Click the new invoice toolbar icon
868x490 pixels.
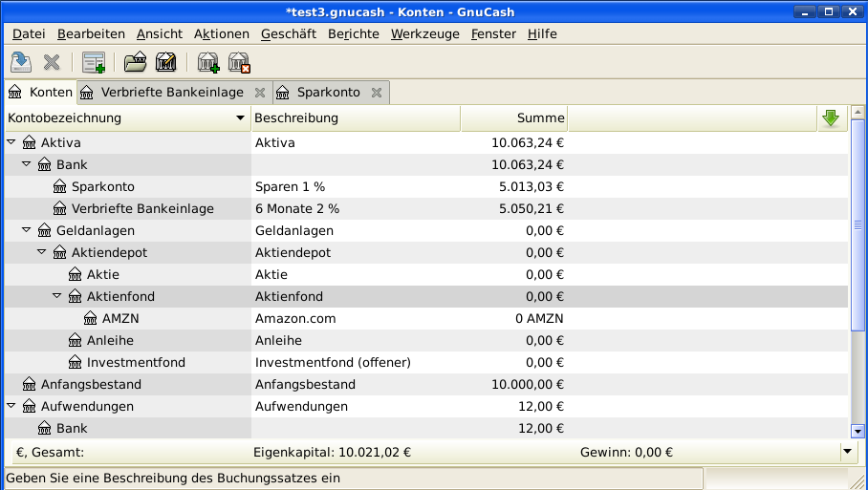93,63
